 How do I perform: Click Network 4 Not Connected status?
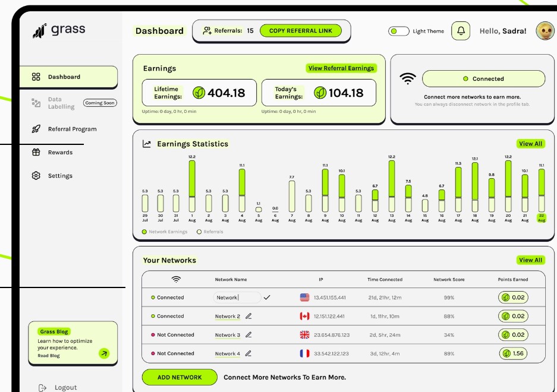[x=172, y=353]
